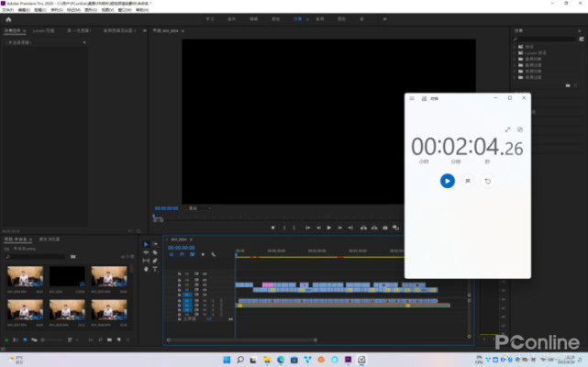The image size is (588, 367).
Task: Switch to the Media Browser tab
Action: [x=49, y=239]
